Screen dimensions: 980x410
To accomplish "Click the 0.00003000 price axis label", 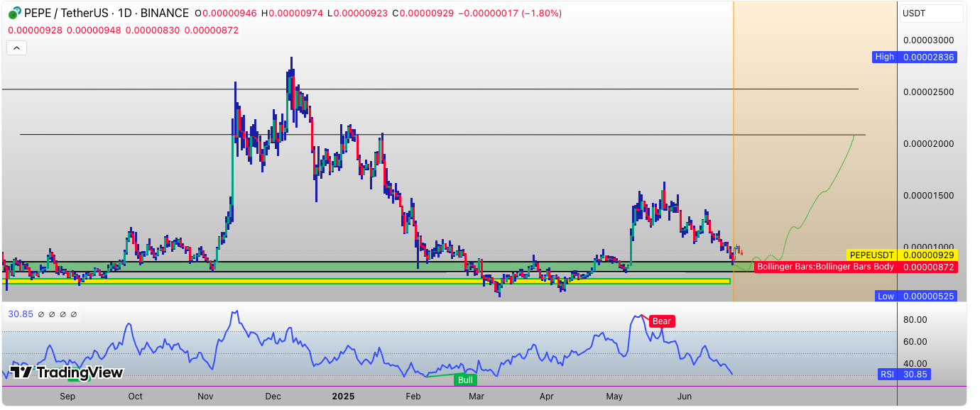I will (929, 40).
